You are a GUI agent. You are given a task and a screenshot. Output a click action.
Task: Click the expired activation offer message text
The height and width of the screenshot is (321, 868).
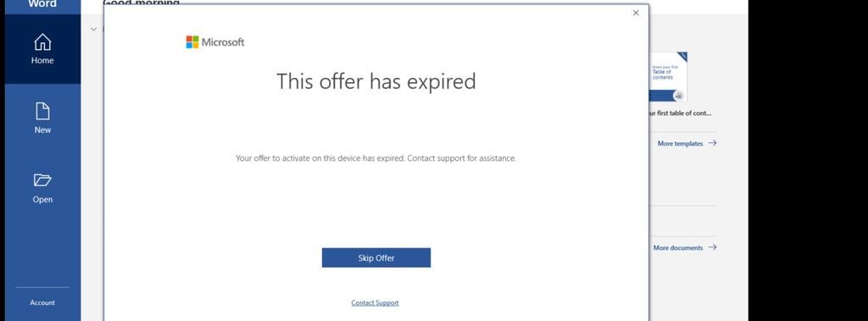click(376, 158)
